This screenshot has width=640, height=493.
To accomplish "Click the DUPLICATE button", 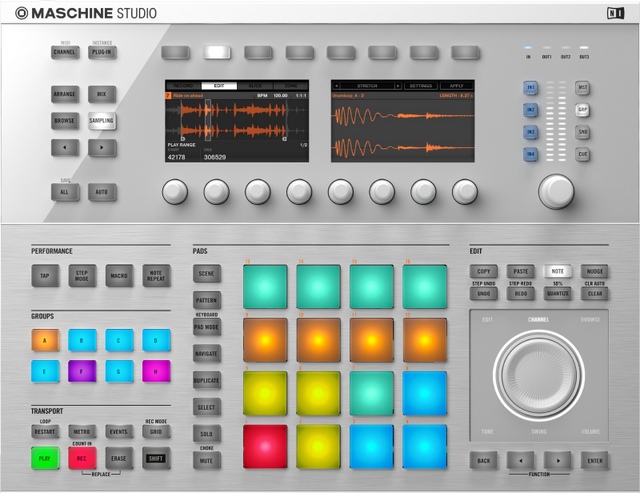I will click(x=207, y=380).
